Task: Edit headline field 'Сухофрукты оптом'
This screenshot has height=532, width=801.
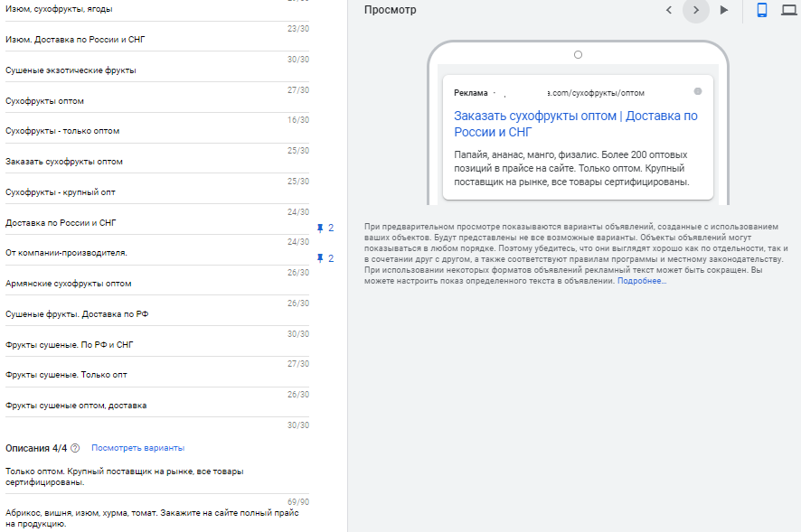Action: pos(154,101)
